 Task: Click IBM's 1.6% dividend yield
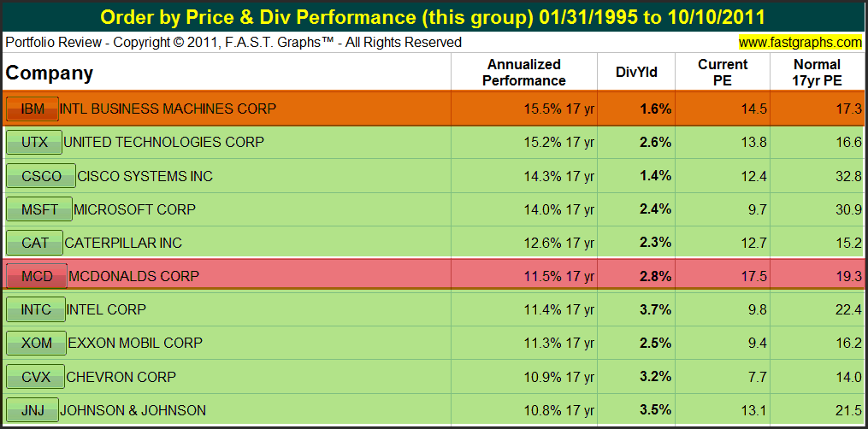click(655, 109)
